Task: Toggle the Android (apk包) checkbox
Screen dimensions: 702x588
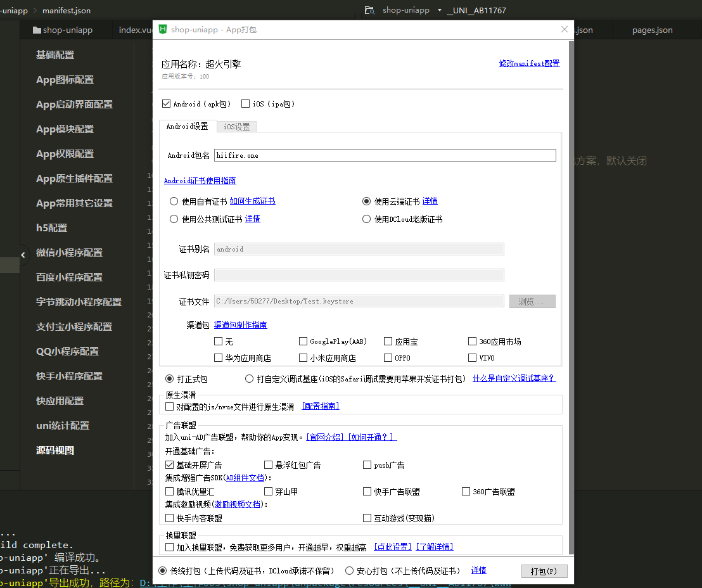Action: [x=167, y=104]
